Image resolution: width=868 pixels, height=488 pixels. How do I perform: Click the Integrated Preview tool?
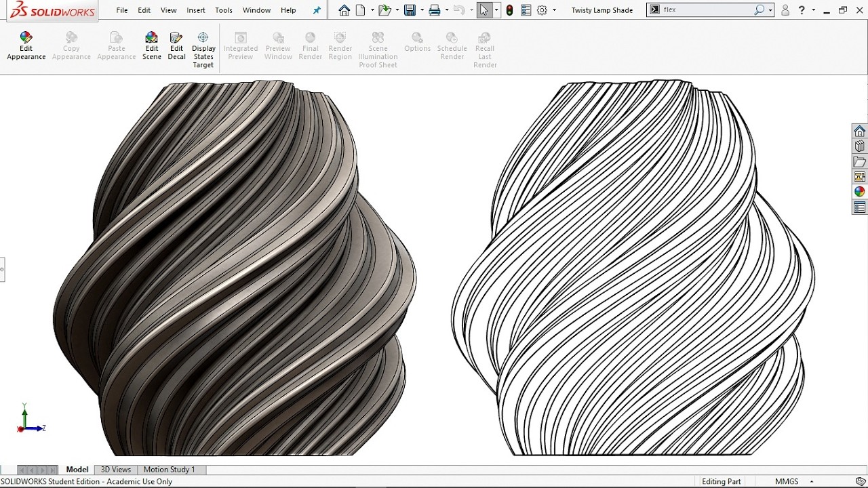(241, 46)
